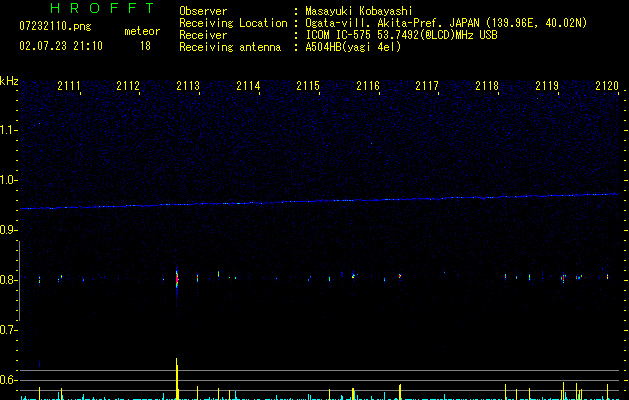This screenshot has width=629, height=400.
Task: Click time marker 2120
Action: pos(607,86)
